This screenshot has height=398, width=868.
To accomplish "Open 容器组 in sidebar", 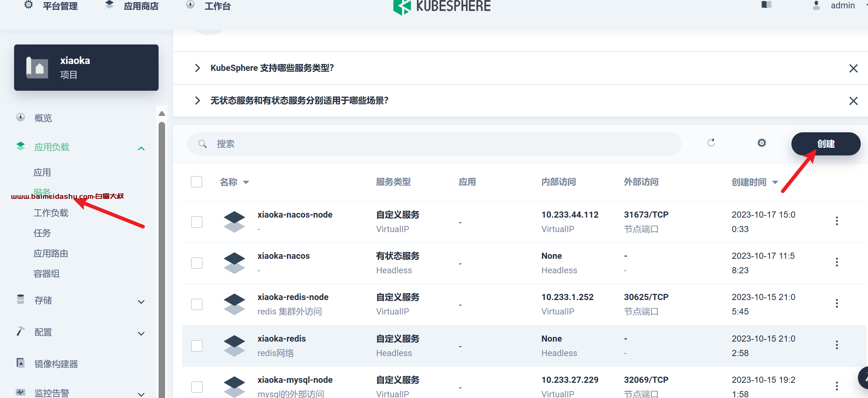I will click(47, 274).
